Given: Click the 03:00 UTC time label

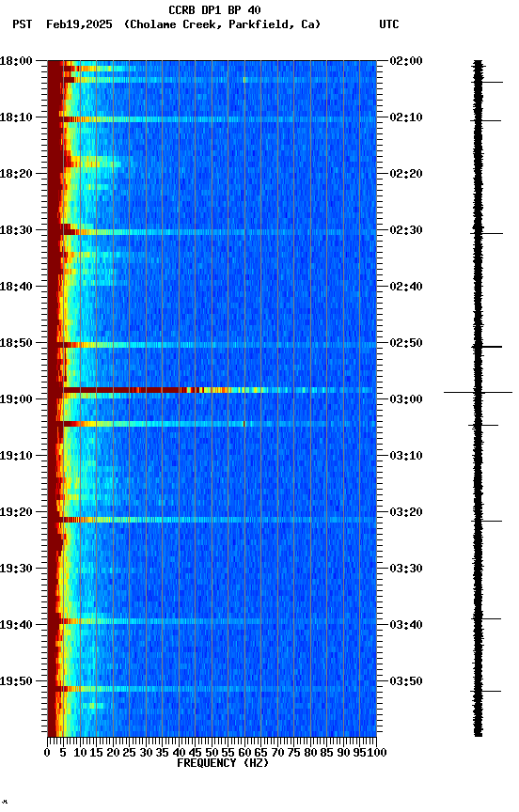Looking at the screenshot, I should (406, 399).
